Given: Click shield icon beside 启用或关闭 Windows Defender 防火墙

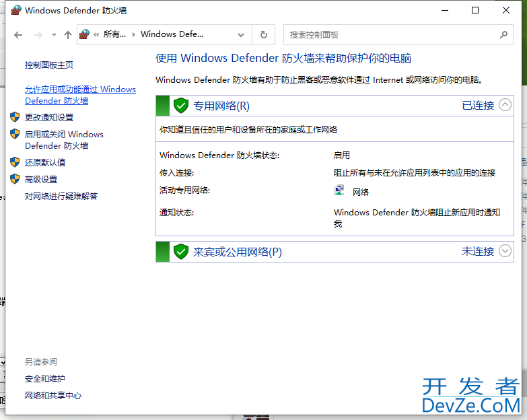Looking at the screenshot, I should (x=15, y=134).
